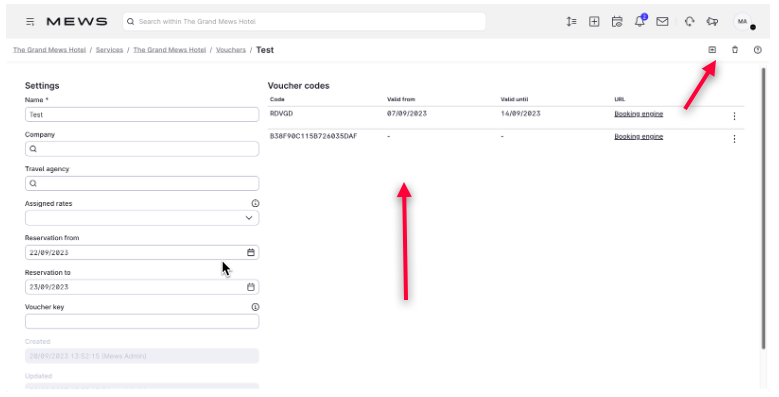779x397 pixels.
Task: Click the Settings heading
Action: coord(42,85)
